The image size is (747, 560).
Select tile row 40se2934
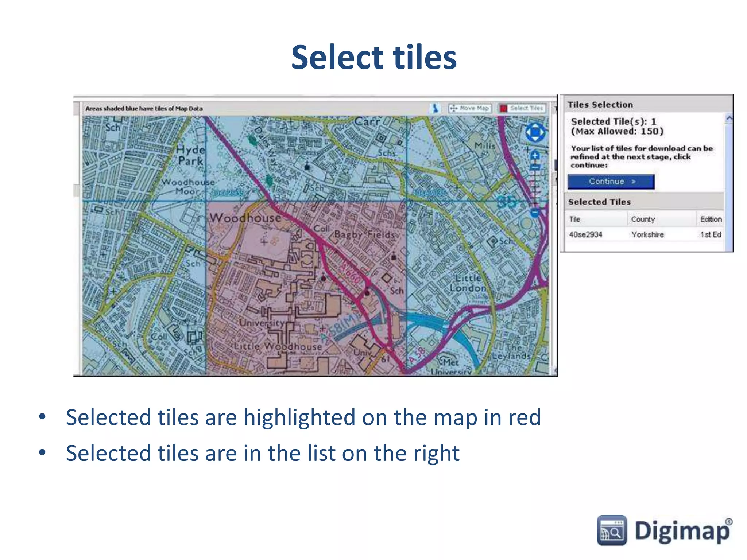click(x=586, y=234)
